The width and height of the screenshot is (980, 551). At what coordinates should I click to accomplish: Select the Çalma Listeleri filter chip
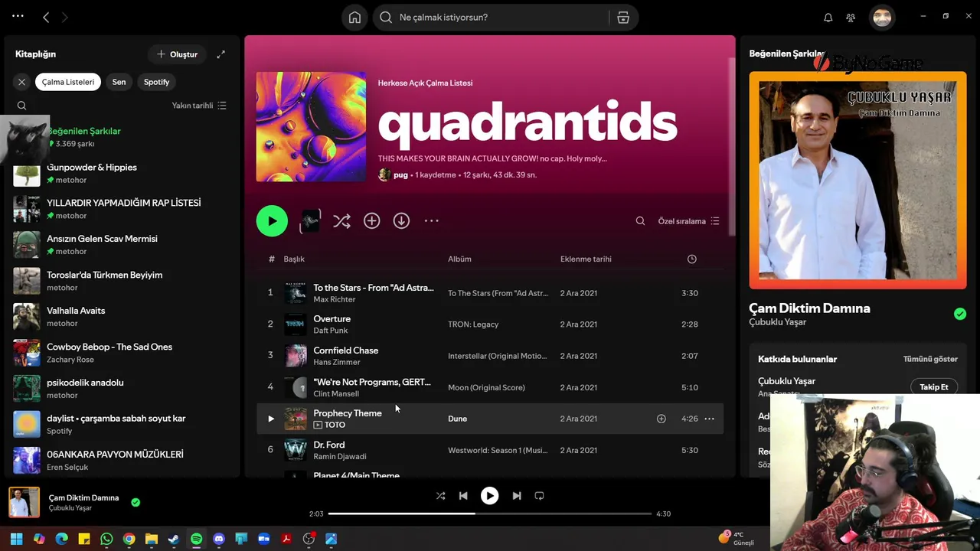(x=68, y=82)
